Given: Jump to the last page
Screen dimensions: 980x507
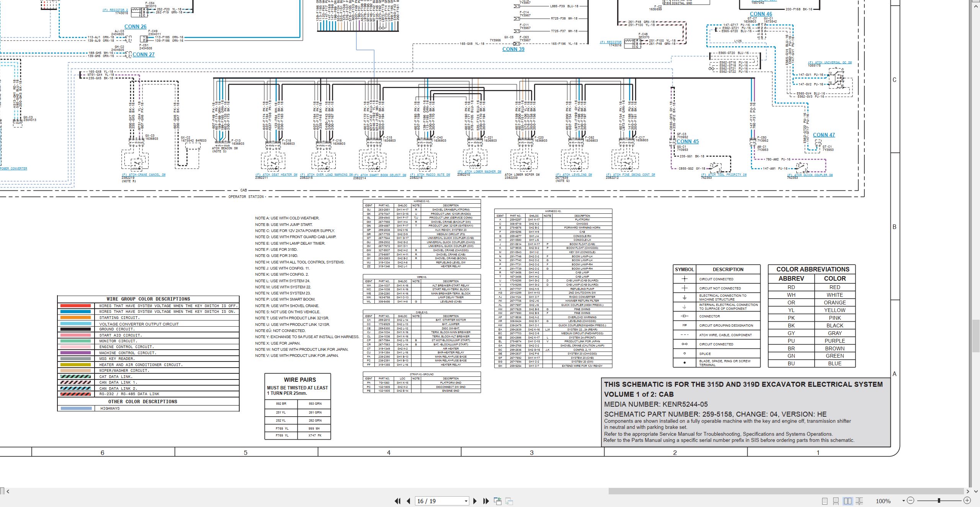Looking at the screenshot, I should (x=486, y=501).
